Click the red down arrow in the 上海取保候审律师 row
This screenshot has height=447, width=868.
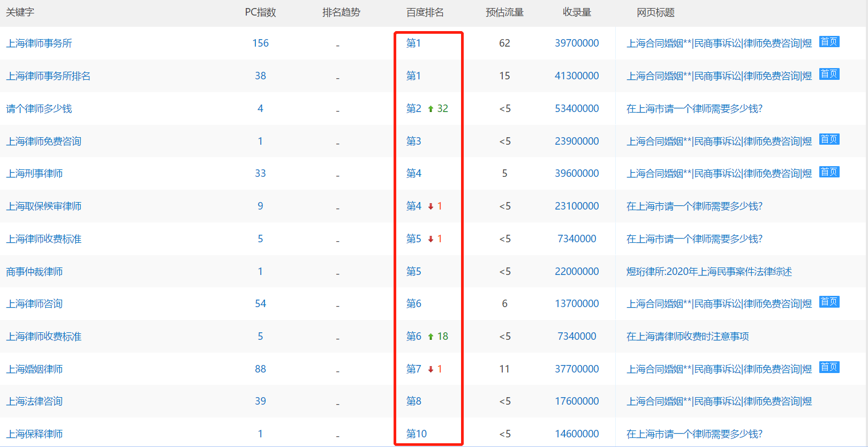point(431,206)
